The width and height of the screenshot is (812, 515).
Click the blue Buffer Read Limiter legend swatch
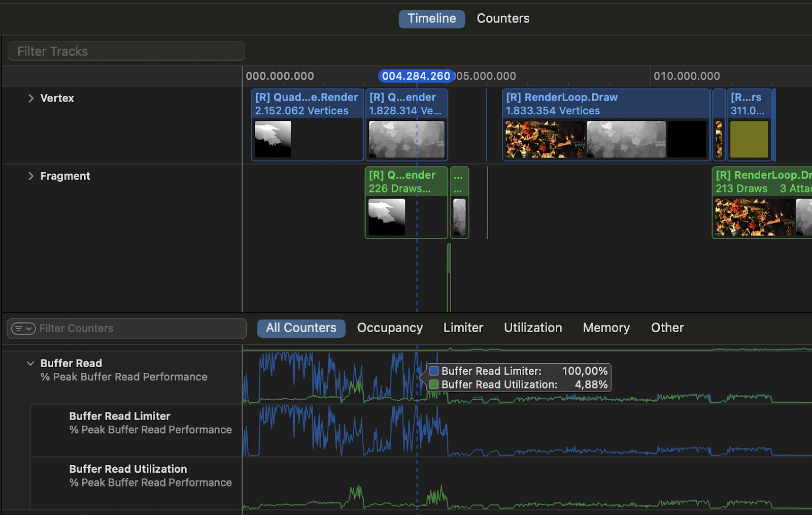coord(434,371)
